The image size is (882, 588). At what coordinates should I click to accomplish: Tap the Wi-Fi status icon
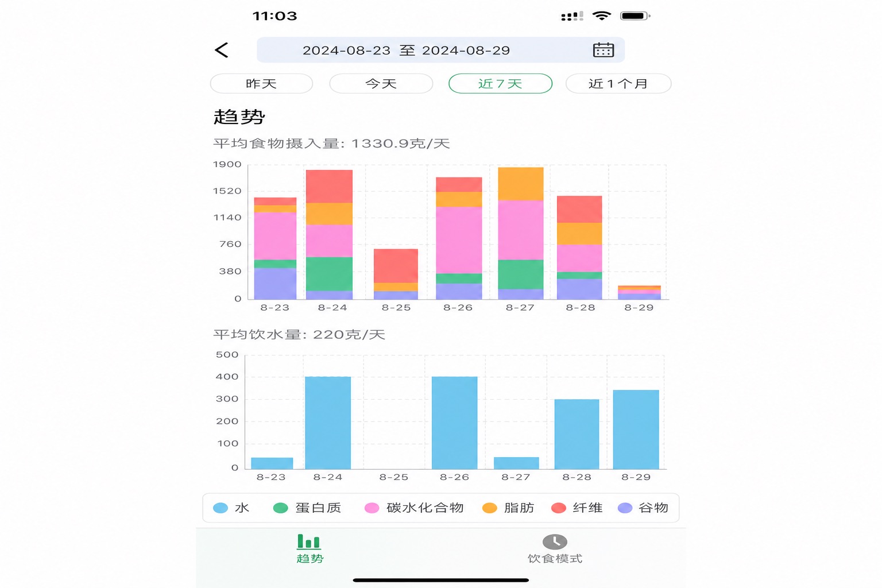point(601,16)
